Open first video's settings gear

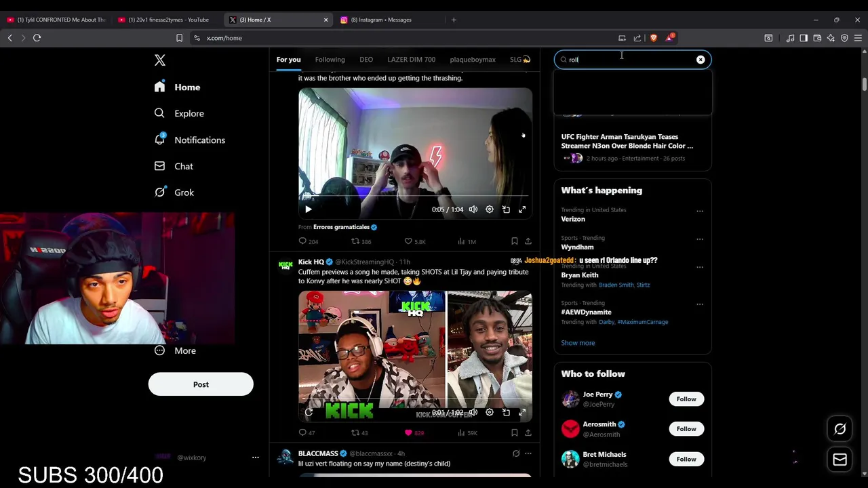[490, 209]
